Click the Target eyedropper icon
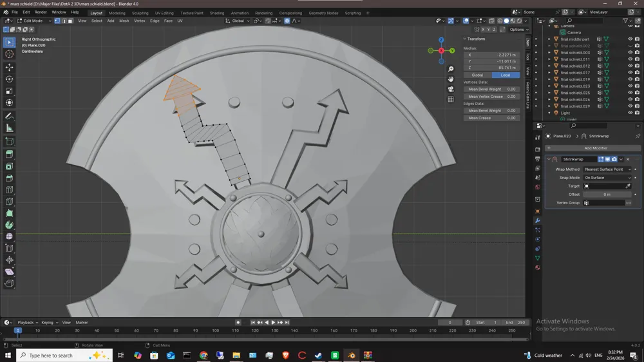 (x=628, y=186)
